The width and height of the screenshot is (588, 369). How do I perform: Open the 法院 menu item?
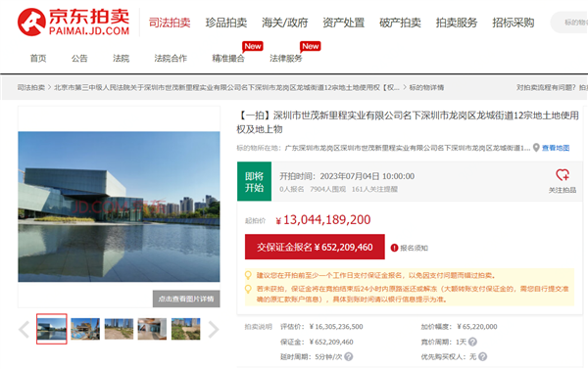point(122,58)
